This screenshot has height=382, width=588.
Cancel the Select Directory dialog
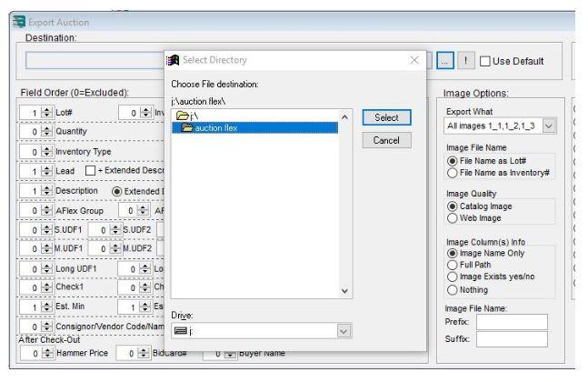click(x=386, y=140)
